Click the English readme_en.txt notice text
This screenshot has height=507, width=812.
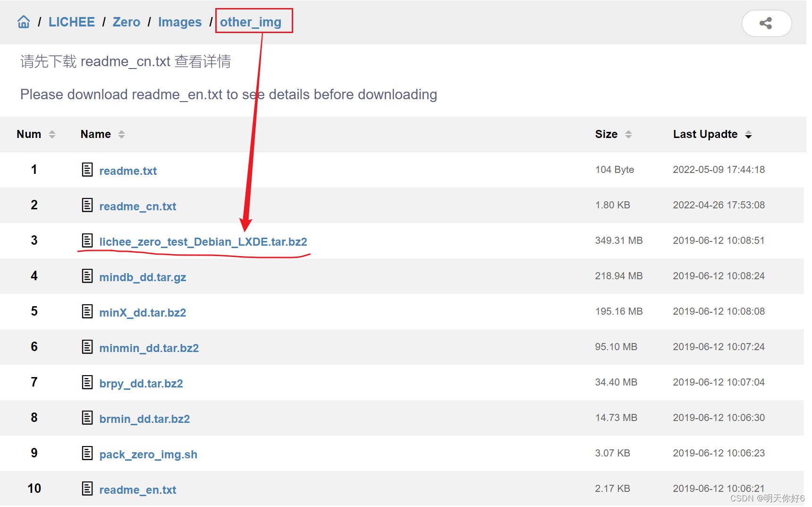pos(228,95)
